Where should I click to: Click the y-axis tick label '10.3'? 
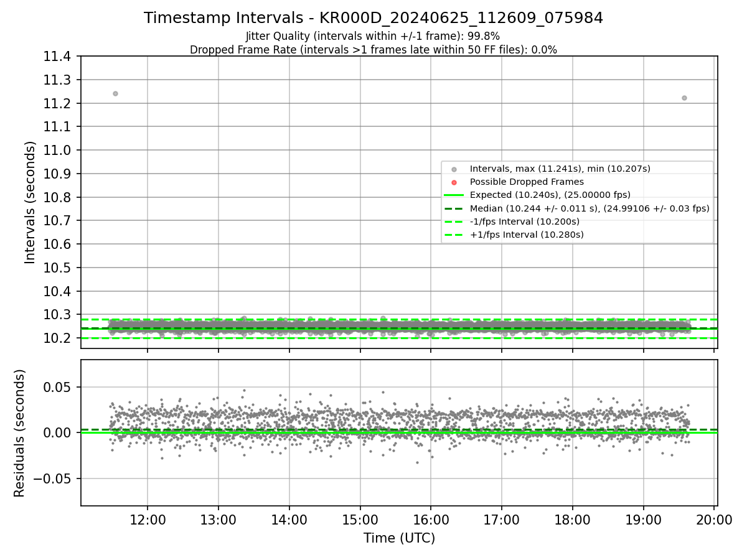[x=58, y=315]
